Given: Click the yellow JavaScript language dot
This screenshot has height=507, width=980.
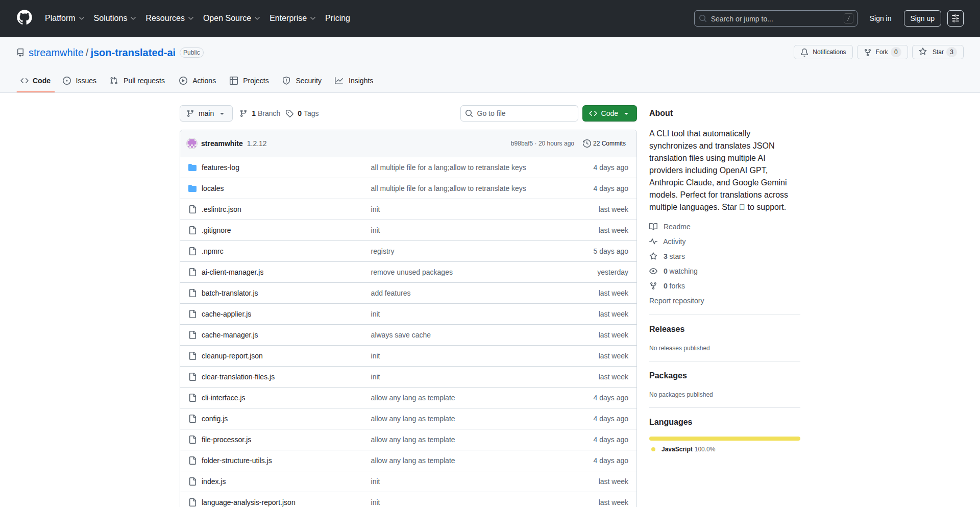Looking at the screenshot, I should (x=653, y=449).
